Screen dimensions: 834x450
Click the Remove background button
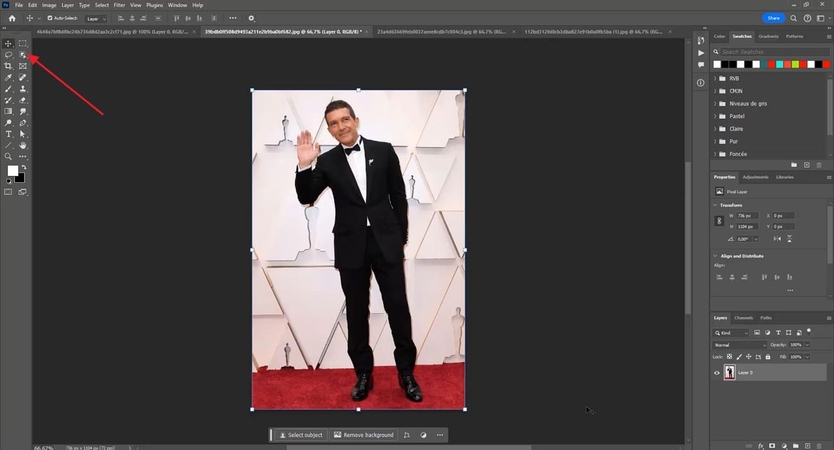pos(364,435)
